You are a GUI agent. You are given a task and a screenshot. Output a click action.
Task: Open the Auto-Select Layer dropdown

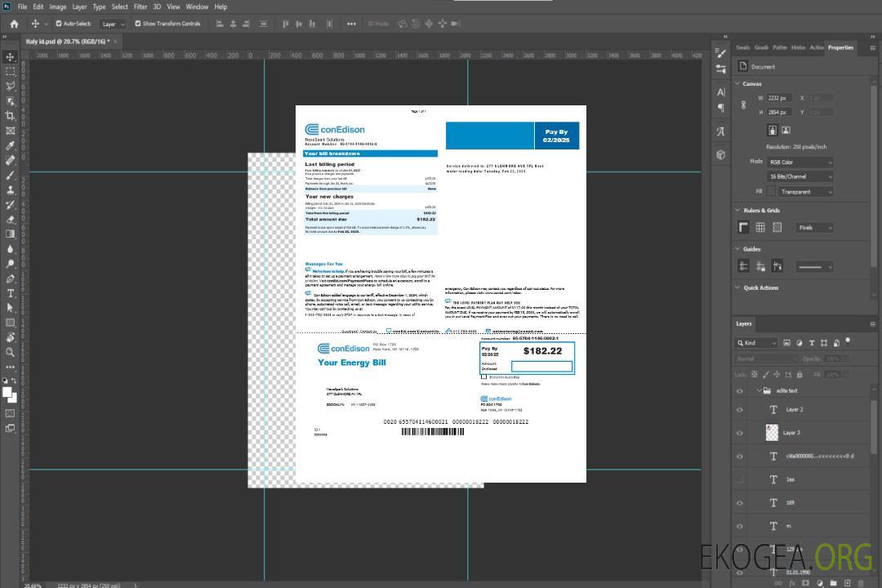(x=113, y=24)
